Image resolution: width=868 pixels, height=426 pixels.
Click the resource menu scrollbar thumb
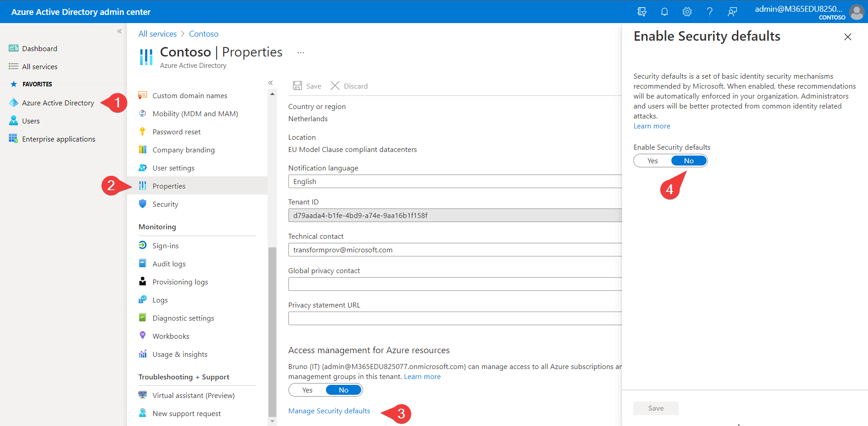tap(272, 332)
